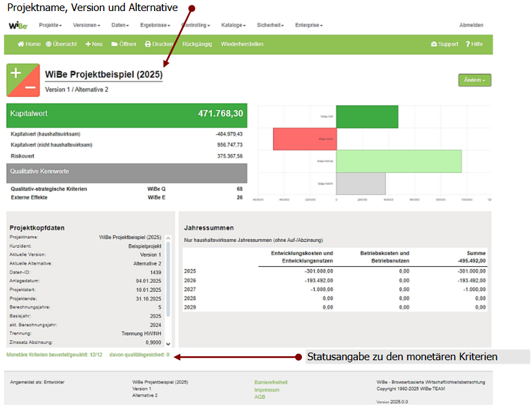Open Support from the toolbar

(444, 44)
